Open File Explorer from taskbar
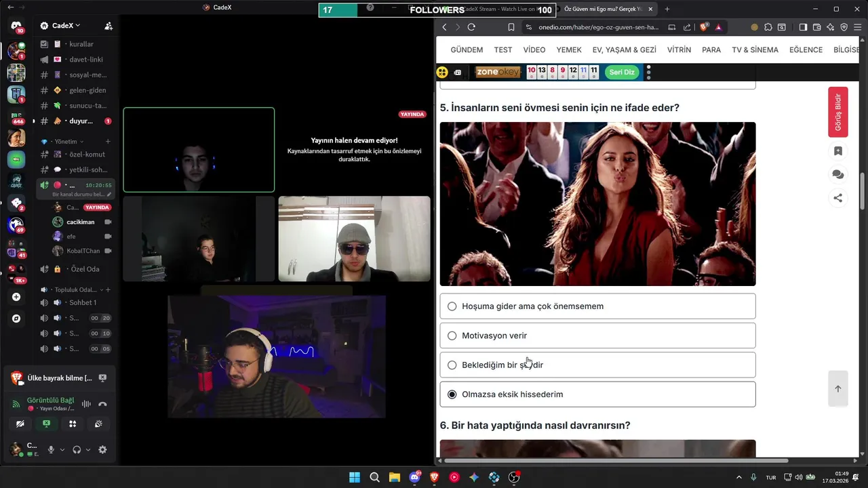 [394, 477]
